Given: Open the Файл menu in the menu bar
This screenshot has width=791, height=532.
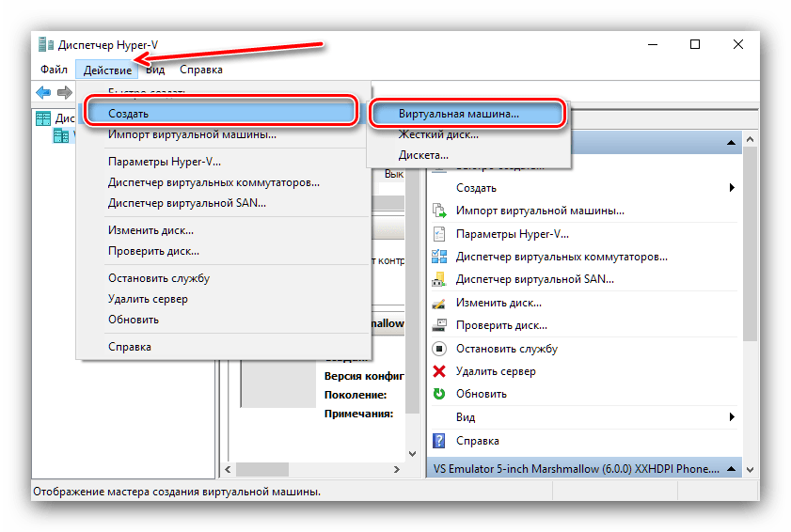Looking at the screenshot, I should click(54, 70).
